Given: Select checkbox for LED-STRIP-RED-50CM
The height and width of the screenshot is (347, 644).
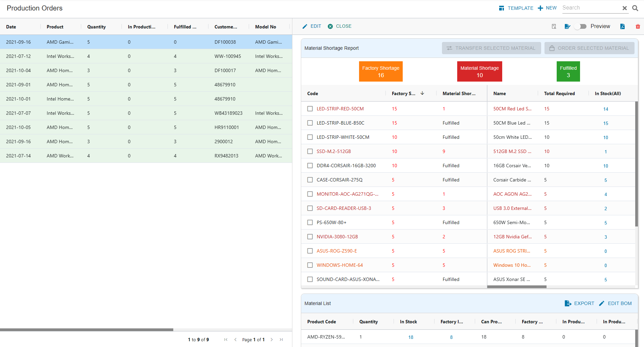Looking at the screenshot, I should pyautogui.click(x=310, y=109).
